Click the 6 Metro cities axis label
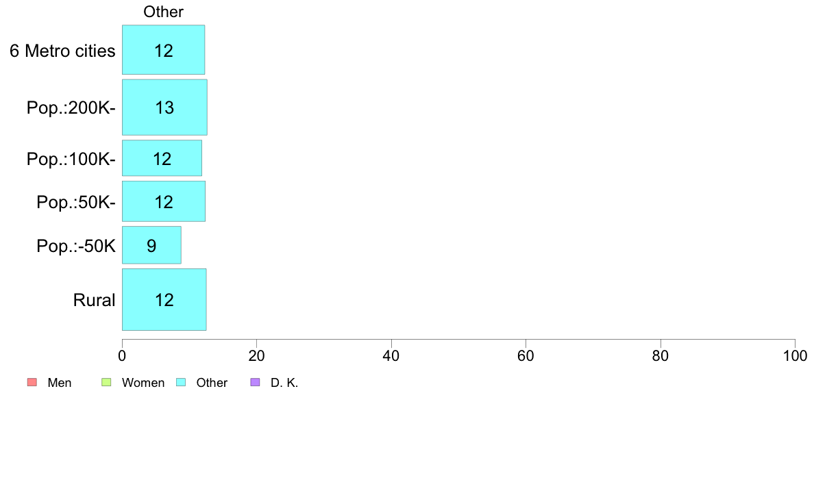Image resolution: width=814 pixels, height=504 pixels. [62, 51]
